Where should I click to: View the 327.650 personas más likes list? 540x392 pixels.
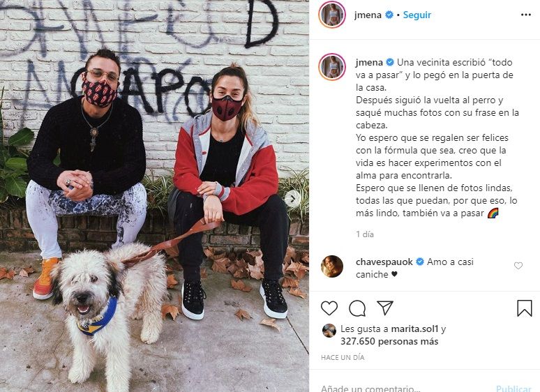coord(389,341)
